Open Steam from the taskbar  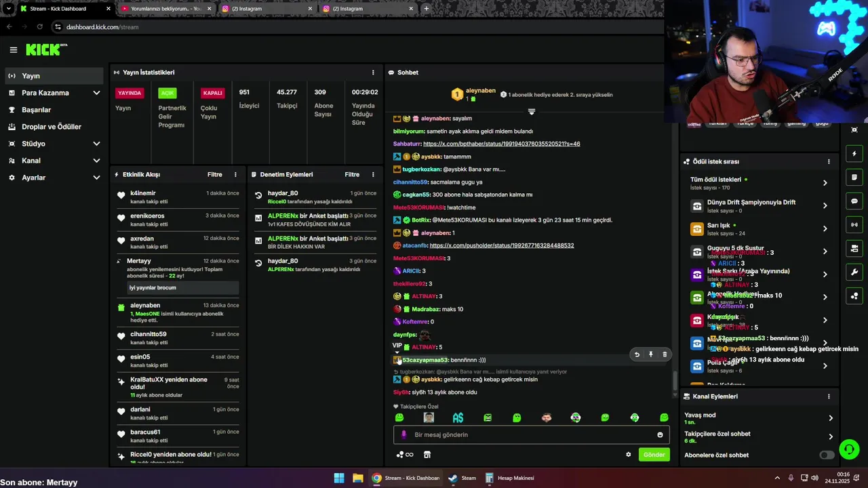pos(462,478)
